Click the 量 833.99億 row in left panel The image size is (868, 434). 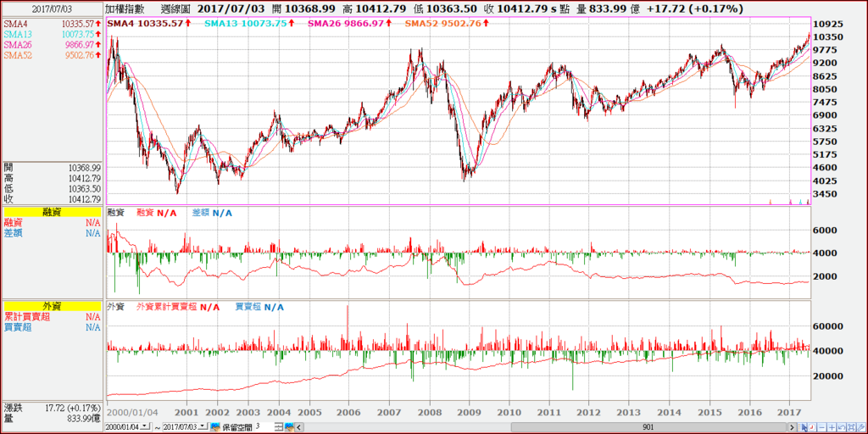52,417
